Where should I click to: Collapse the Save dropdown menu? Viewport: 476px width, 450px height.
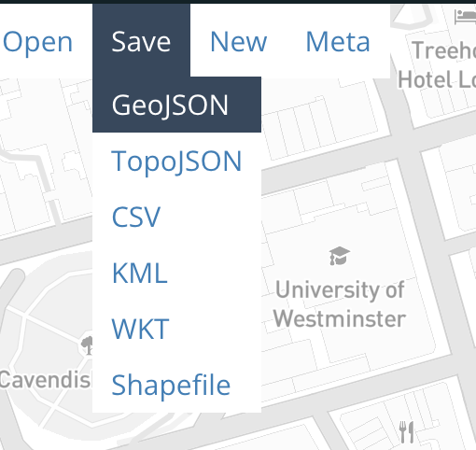point(141,40)
